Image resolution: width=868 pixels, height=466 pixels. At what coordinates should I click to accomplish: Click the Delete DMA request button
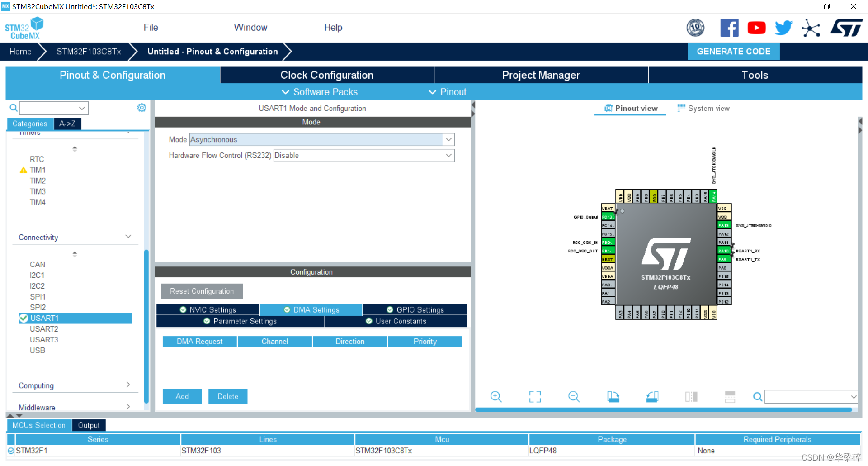[228, 396]
